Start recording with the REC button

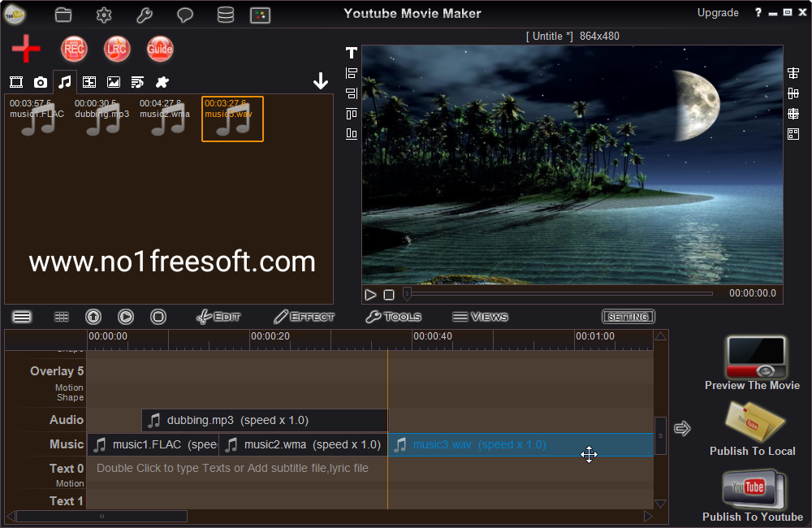[74, 50]
